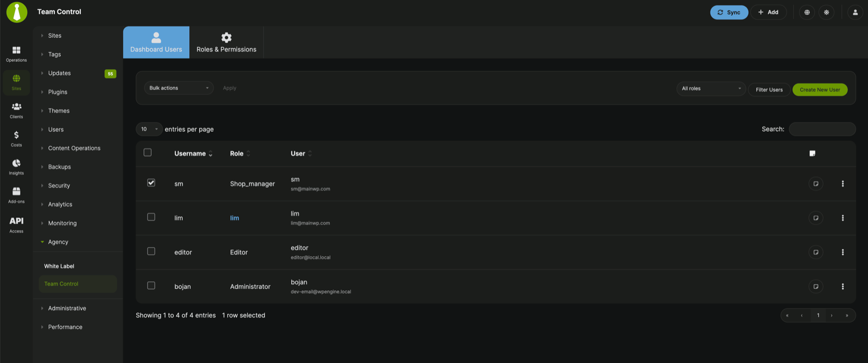868x363 pixels.
Task: Open the Costs dollar icon
Action: [x=16, y=139]
